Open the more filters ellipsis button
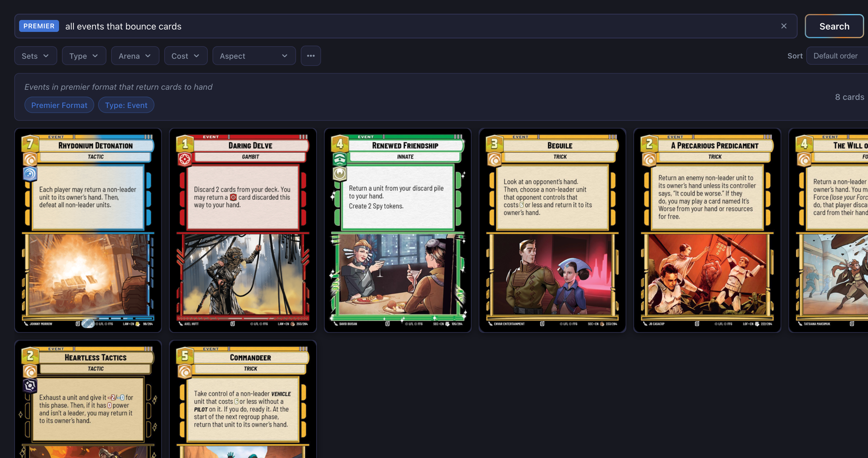The height and width of the screenshot is (458, 868). pyautogui.click(x=310, y=56)
